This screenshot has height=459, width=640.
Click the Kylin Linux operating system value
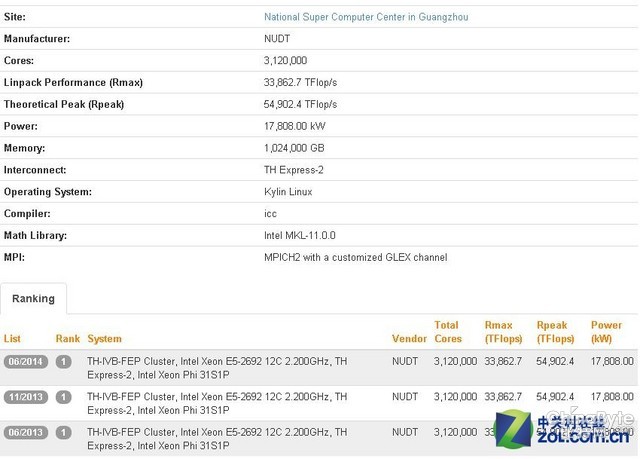(x=288, y=192)
